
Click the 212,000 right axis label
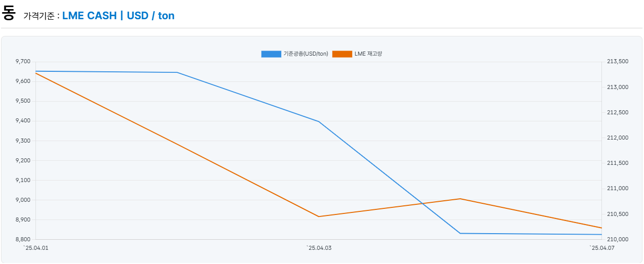click(x=617, y=138)
